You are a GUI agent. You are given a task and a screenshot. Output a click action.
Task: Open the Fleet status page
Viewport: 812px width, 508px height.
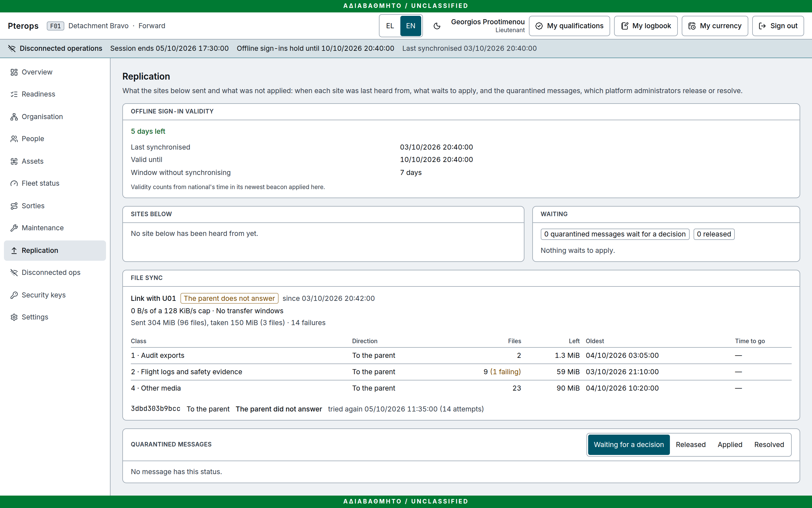click(x=55, y=183)
